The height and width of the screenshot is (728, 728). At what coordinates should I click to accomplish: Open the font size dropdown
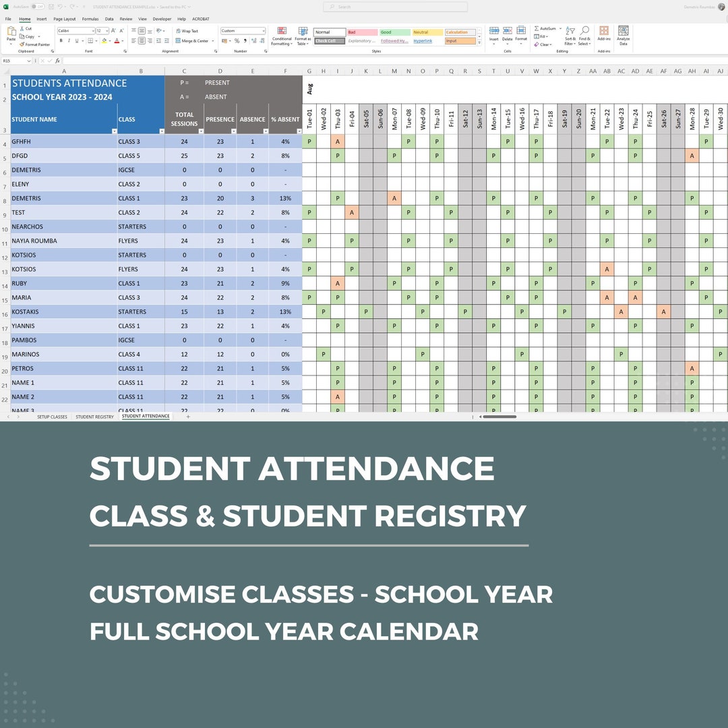coord(107,30)
